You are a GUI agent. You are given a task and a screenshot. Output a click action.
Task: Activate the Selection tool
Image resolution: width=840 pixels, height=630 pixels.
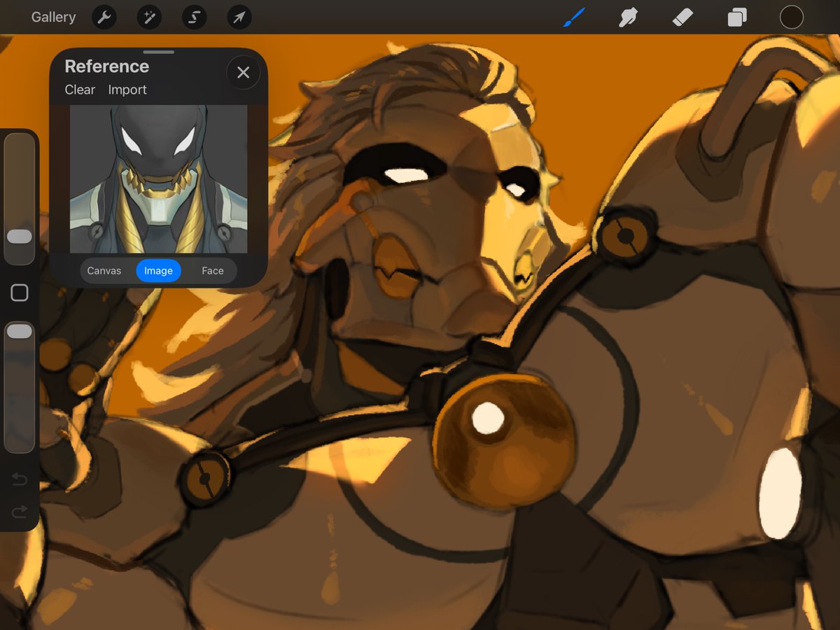click(194, 17)
